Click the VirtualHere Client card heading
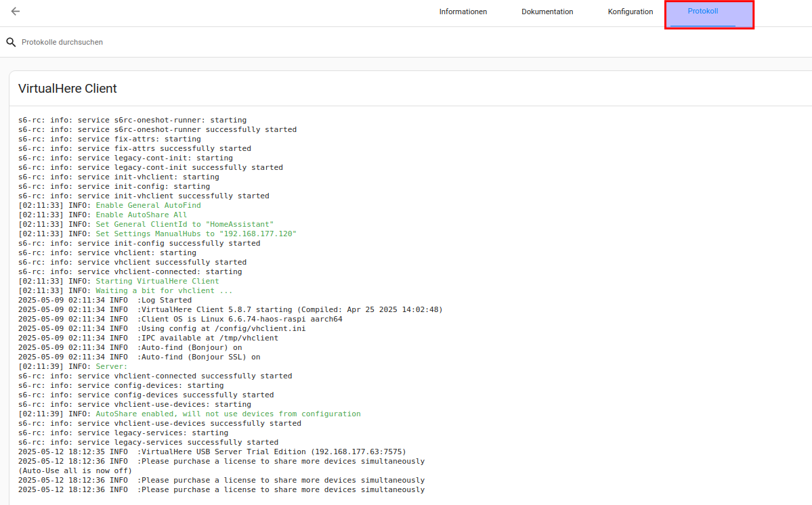 point(68,89)
